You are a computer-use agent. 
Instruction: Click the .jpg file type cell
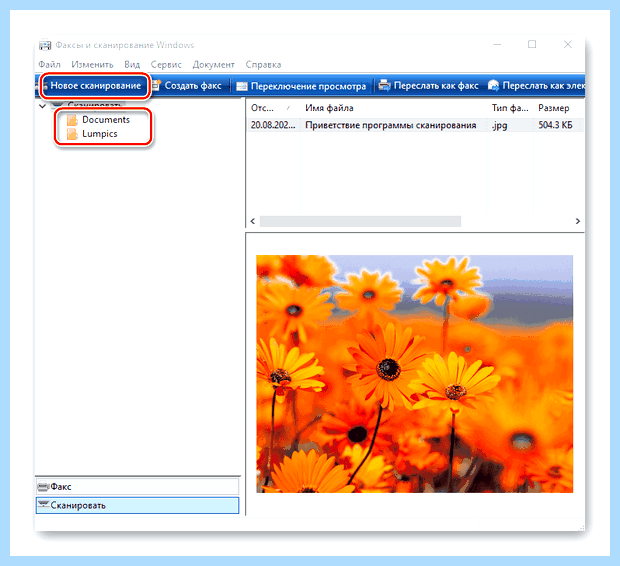[x=499, y=125]
